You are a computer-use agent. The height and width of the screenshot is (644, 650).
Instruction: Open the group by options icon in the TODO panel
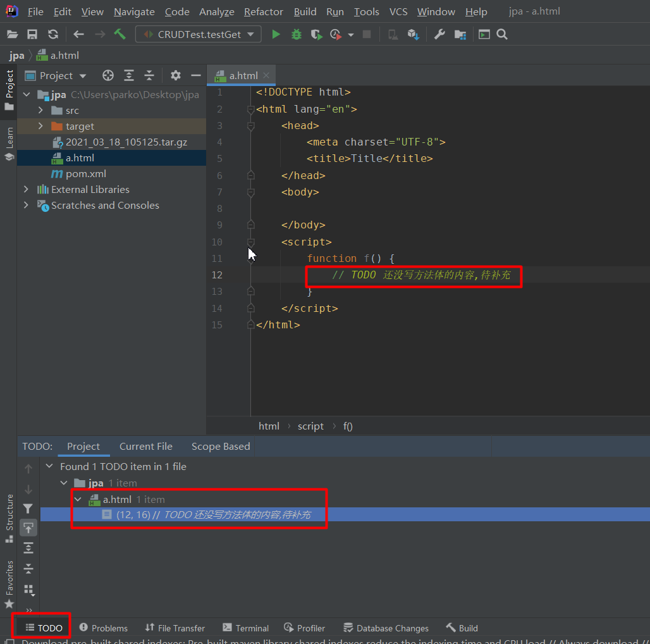pyautogui.click(x=28, y=590)
